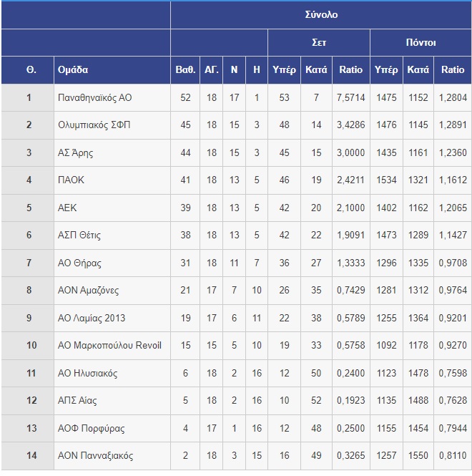The width and height of the screenshot is (472, 476).
Task: Click points ratio 1,2804
Action: pos(453,97)
